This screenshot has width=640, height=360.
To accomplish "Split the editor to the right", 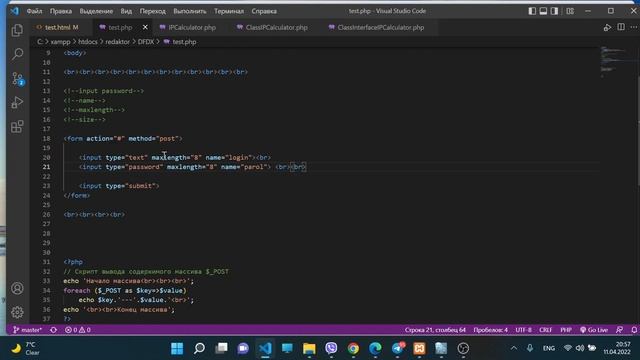I will 621,27.
